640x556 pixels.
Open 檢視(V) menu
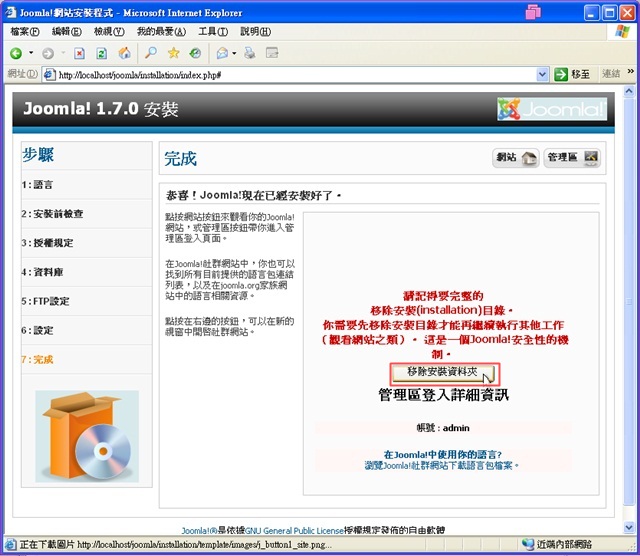pyautogui.click(x=109, y=31)
